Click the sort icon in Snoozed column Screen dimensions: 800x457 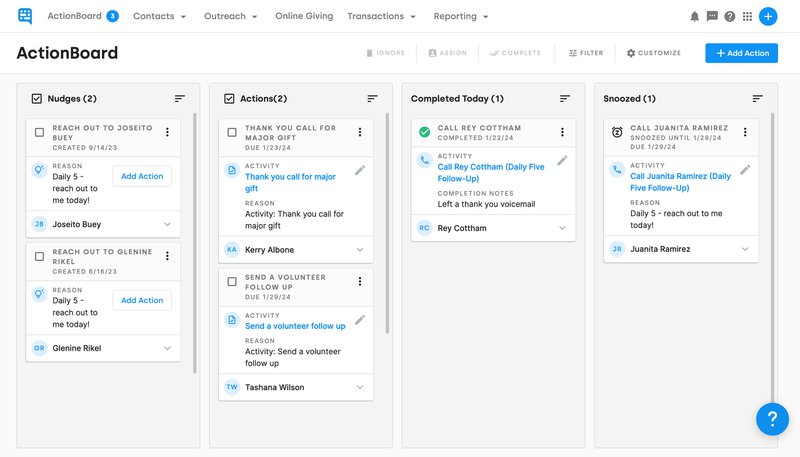pos(757,98)
